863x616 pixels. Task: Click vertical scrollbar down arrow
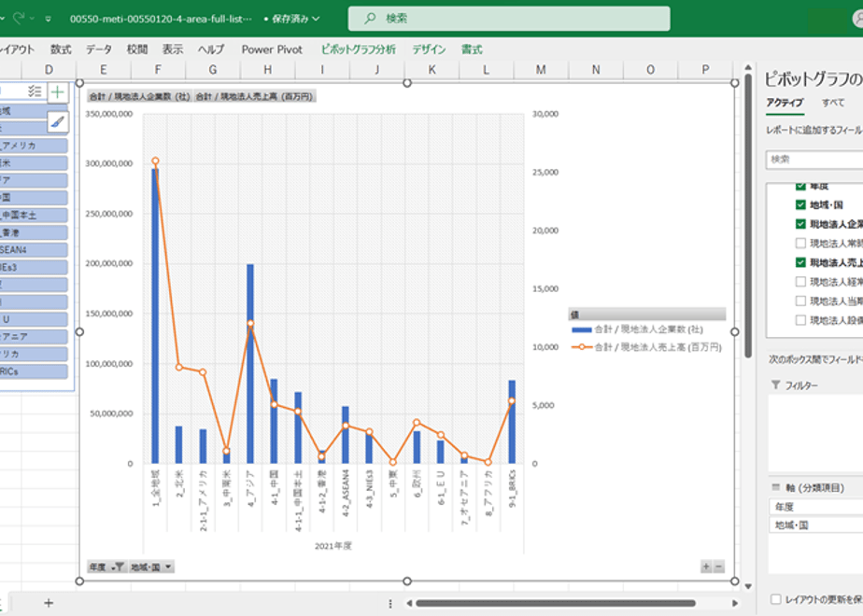(748, 586)
